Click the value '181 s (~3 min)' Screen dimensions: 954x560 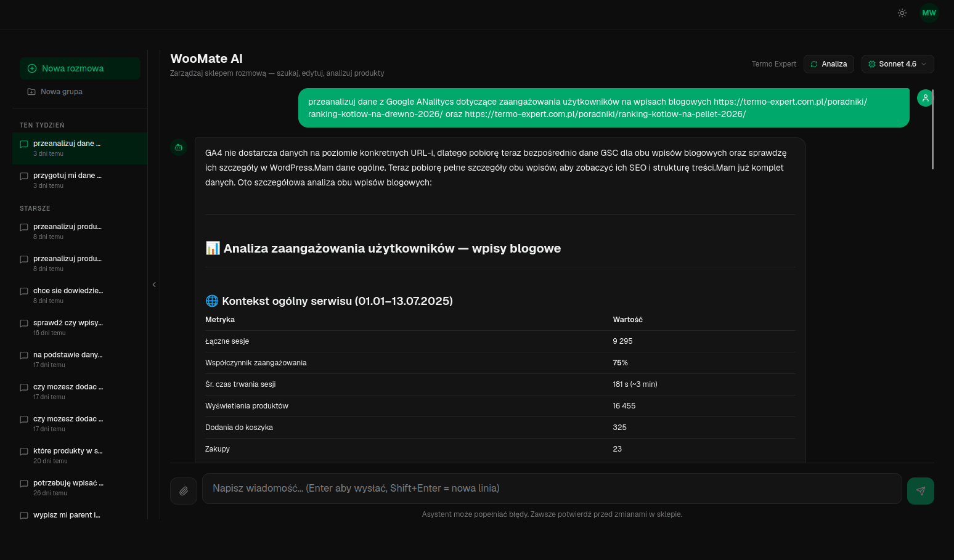tap(635, 384)
